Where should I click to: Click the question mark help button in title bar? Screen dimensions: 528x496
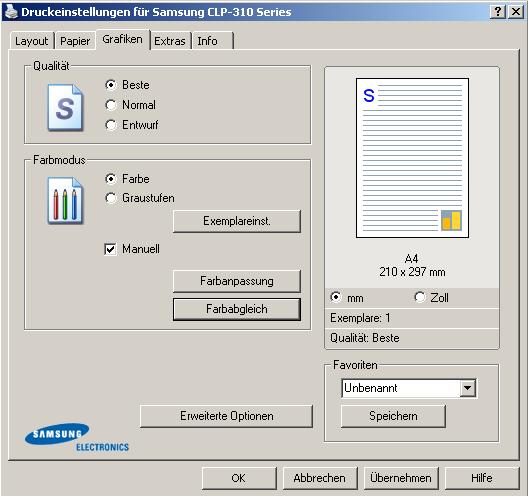[498, 12]
